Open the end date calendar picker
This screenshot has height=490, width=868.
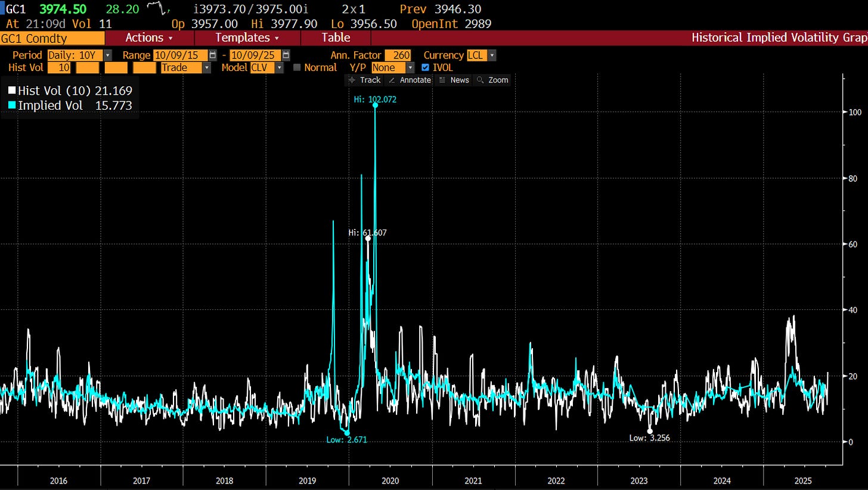coord(286,55)
